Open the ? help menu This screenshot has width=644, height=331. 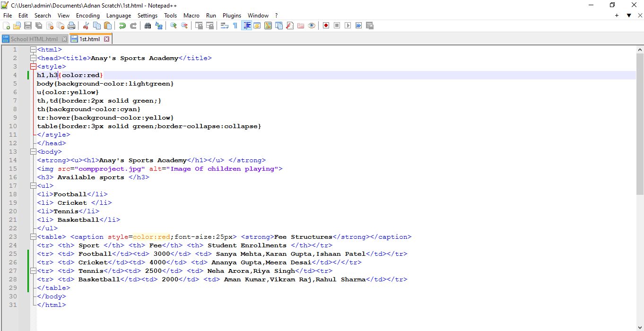[x=276, y=16]
